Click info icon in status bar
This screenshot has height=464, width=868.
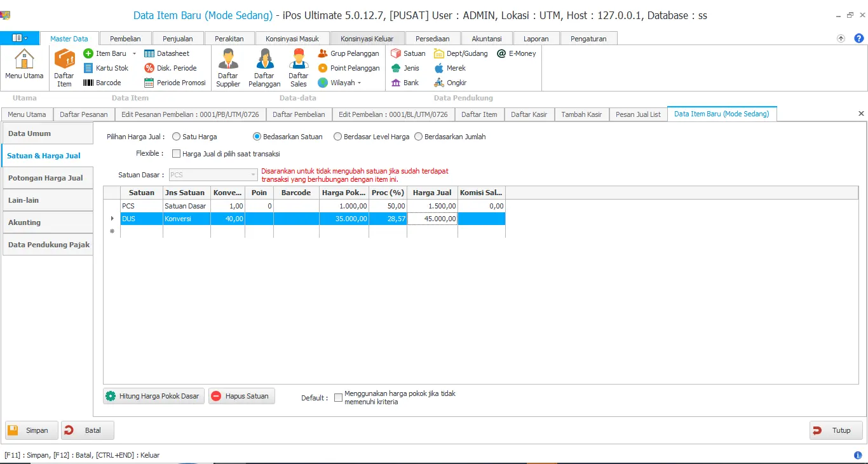858,455
